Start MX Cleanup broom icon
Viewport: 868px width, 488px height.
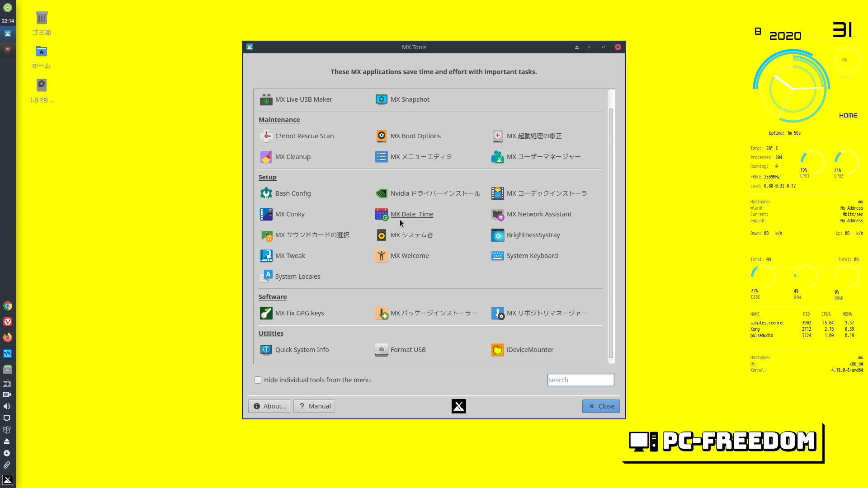pyautogui.click(x=266, y=157)
